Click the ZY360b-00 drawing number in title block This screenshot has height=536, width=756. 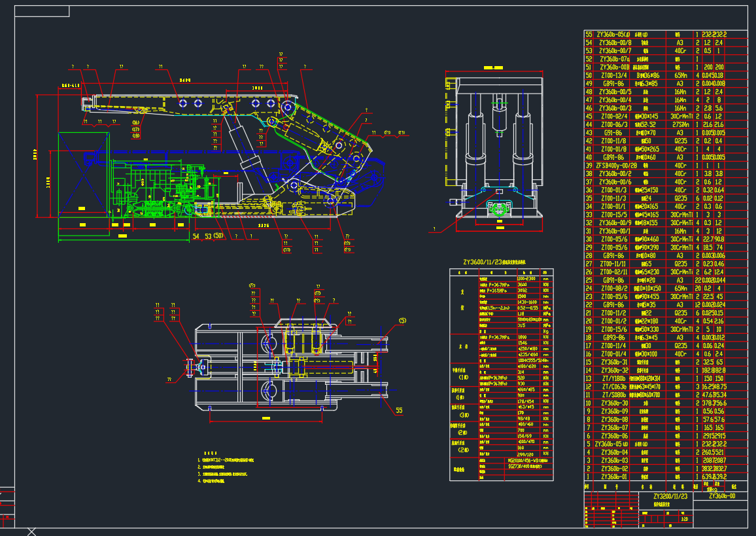point(722,497)
